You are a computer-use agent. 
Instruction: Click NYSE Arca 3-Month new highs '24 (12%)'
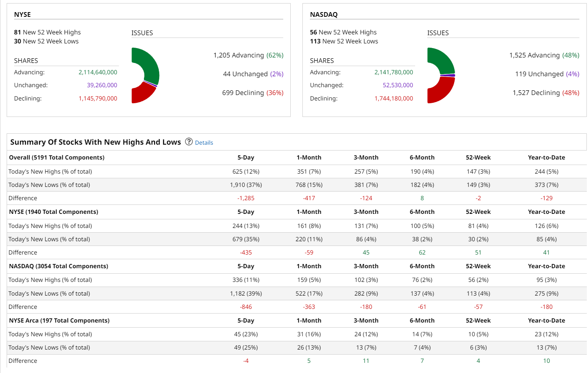(x=366, y=334)
